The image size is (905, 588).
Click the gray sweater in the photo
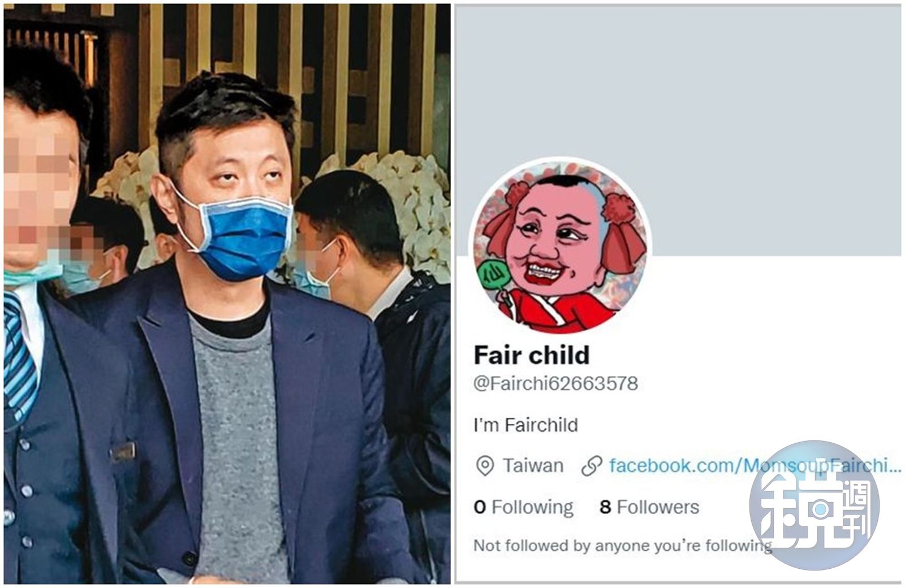tap(238, 447)
